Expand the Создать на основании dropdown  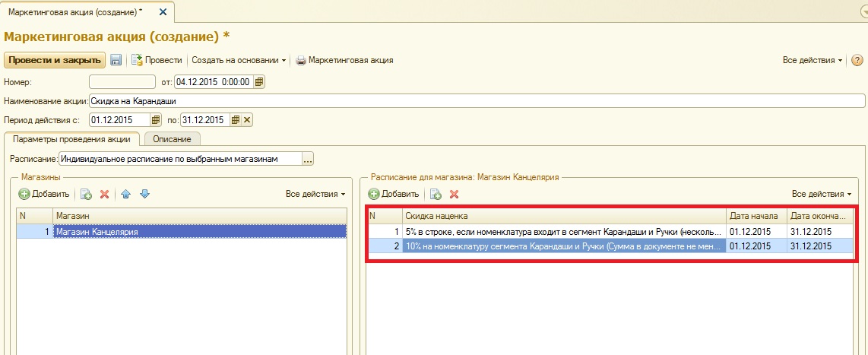[x=239, y=60]
